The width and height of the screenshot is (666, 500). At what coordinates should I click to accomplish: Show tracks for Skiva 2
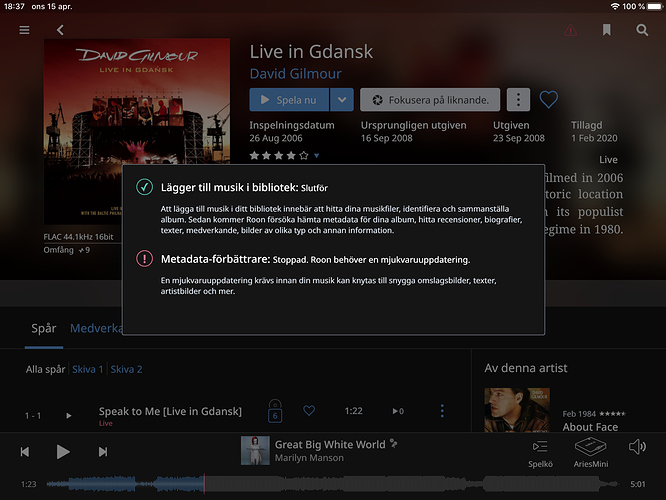click(126, 369)
